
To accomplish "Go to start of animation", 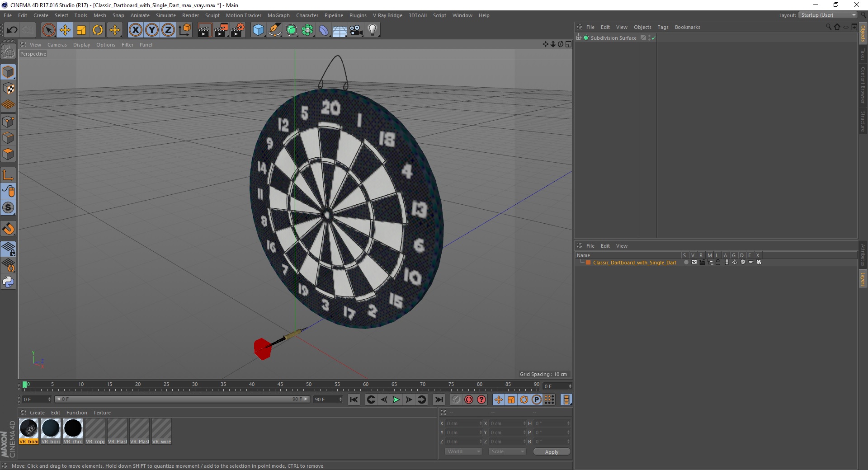I will 354,399.
